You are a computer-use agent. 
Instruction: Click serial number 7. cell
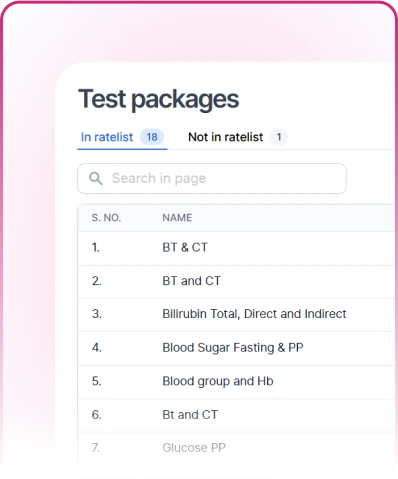[96, 448]
